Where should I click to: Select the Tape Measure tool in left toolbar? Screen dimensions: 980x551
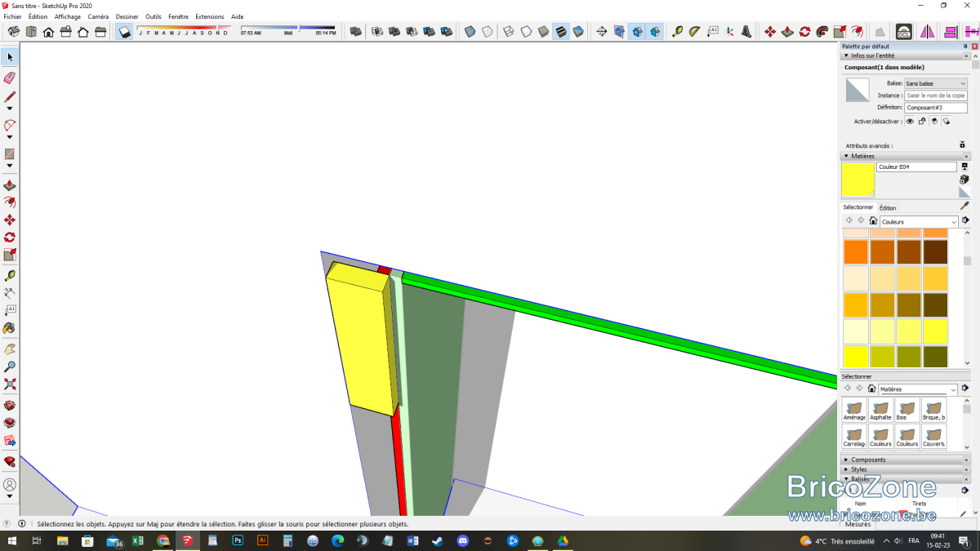click(10, 276)
